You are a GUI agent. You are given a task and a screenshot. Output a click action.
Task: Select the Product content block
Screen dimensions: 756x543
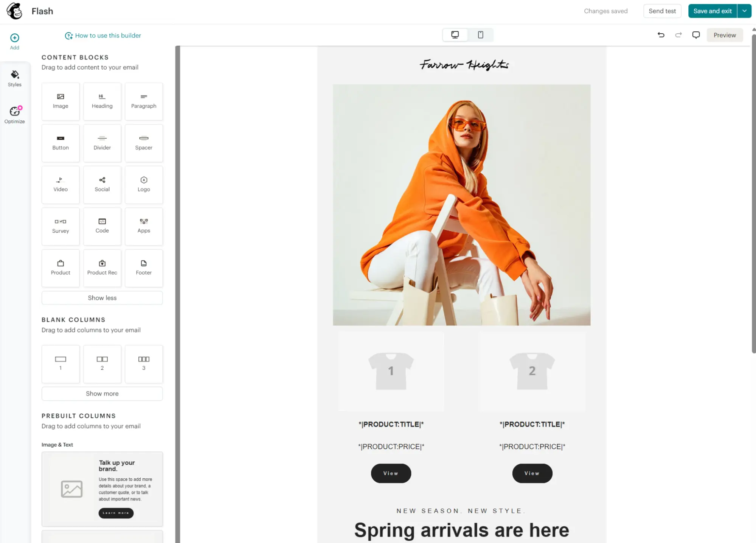(x=61, y=268)
